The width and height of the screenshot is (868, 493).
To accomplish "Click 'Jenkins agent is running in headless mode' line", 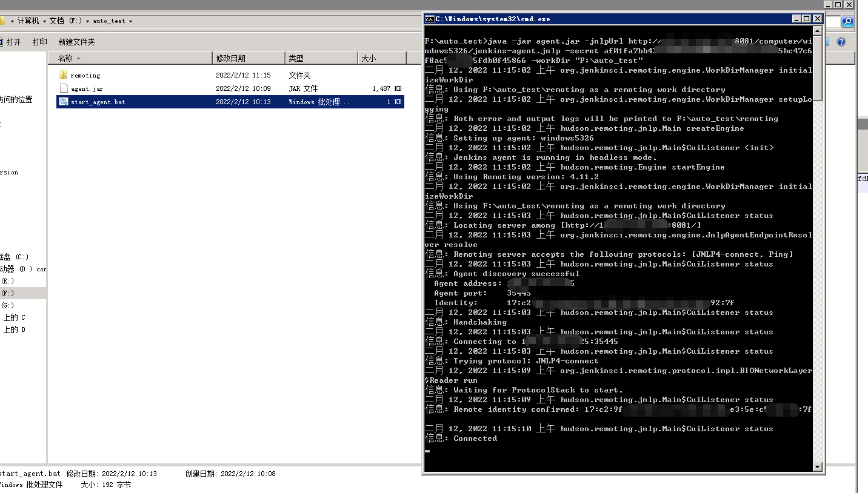I will [x=541, y=157].
